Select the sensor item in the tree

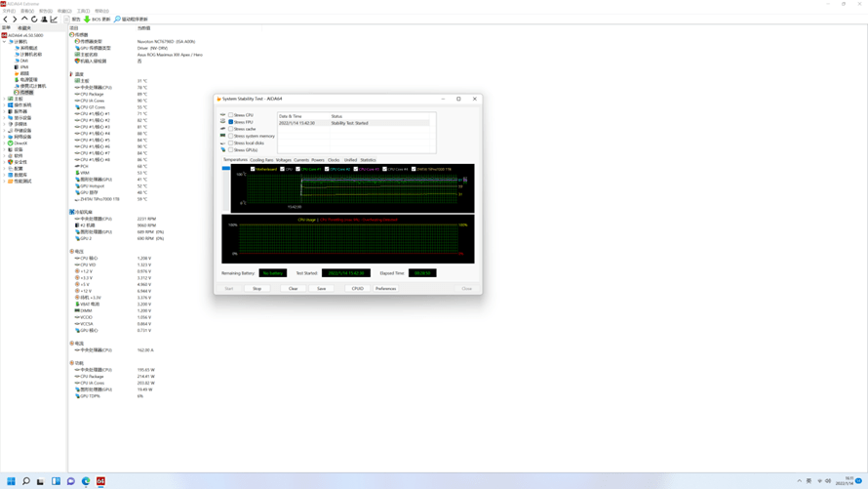23,93
